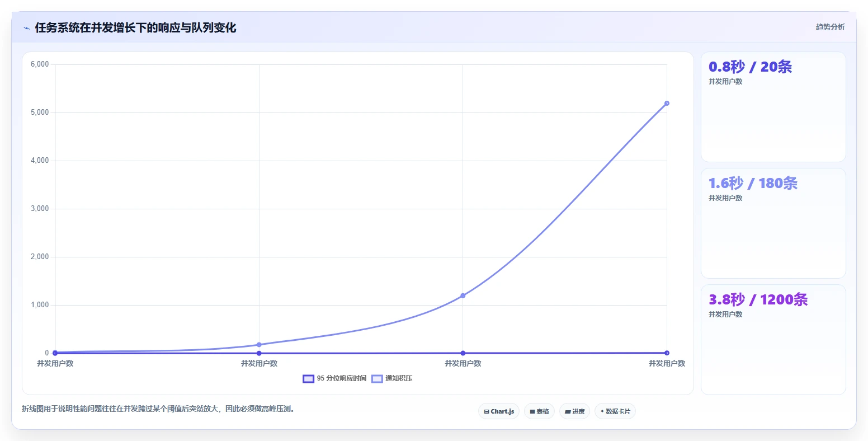Image resolution: width=868 pixels, height=441 pixels.
Task: Click the 1,000 y-axis label
Action: coord(40,305)
